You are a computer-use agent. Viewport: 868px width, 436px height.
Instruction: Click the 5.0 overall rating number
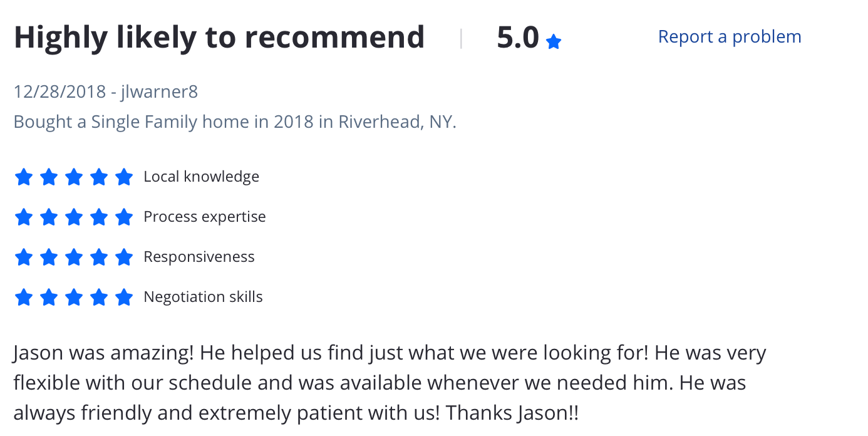518,38
